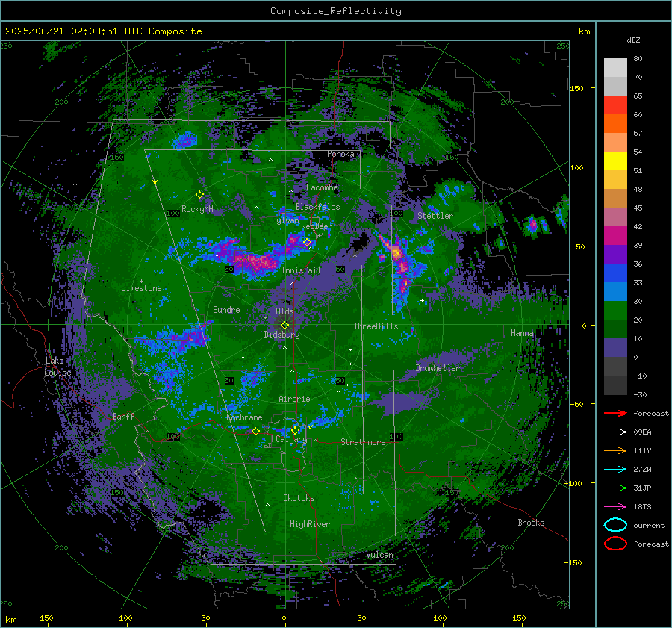Image resolution: width=672 pixels, height=628 pixels.
Task: Click the Sundre map label
Action: point(226,310)
